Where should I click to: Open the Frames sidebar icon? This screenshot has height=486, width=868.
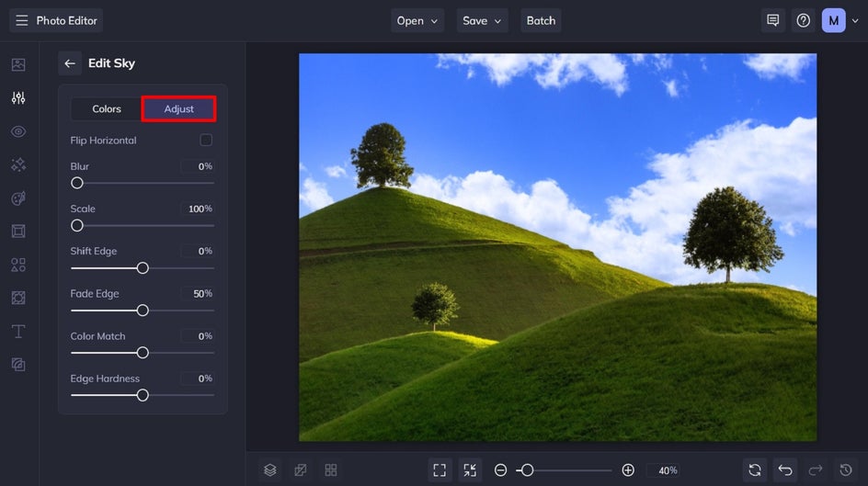coord(18,232)
